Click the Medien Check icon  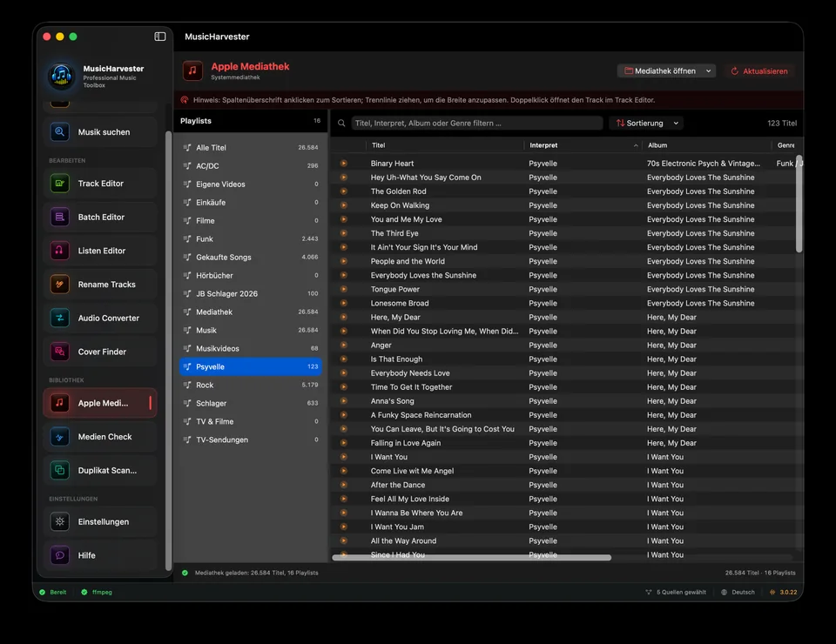pyautogui.click(x=60, y=437)
